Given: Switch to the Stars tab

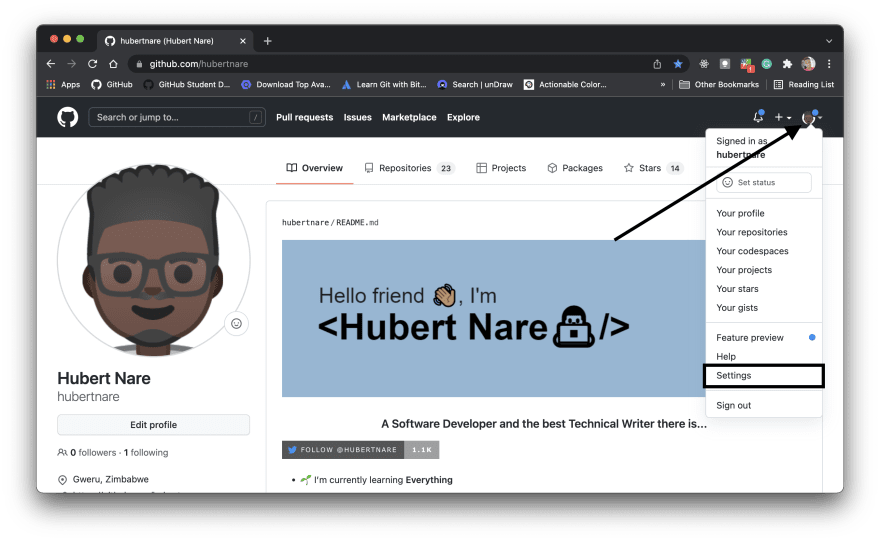Looking at the screenshot, I should (x=653, y=168).
